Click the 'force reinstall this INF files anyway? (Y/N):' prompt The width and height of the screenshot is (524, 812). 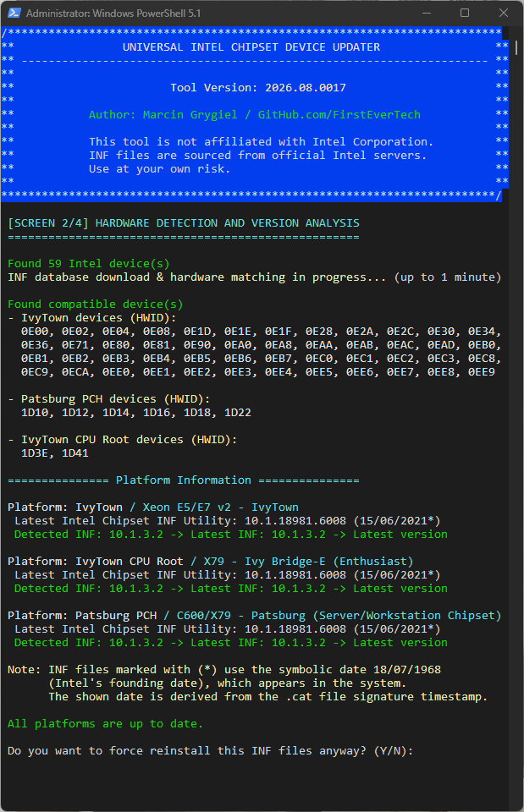click(211, 751)
